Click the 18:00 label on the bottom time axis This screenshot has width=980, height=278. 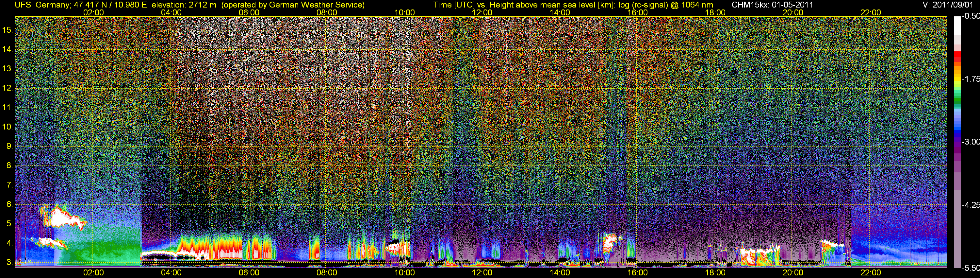tap(715, 273)
